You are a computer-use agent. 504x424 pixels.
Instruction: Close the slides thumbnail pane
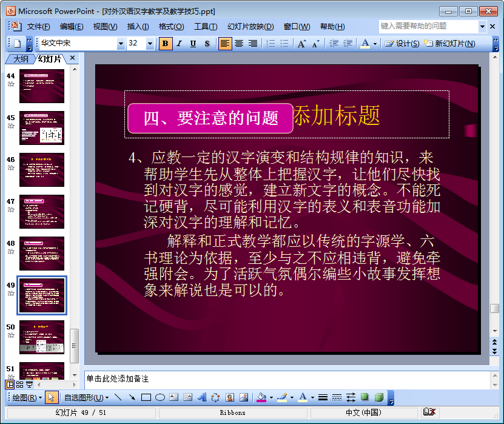[x=72, y=58]
